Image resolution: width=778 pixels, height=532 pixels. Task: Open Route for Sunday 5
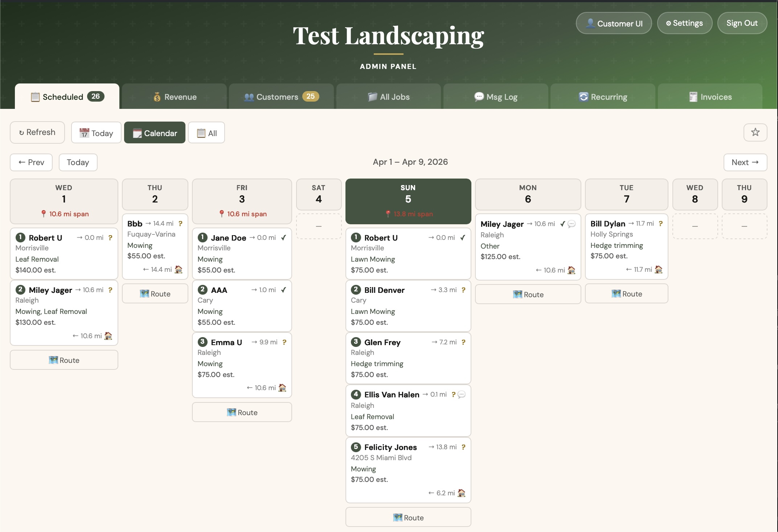408,517
